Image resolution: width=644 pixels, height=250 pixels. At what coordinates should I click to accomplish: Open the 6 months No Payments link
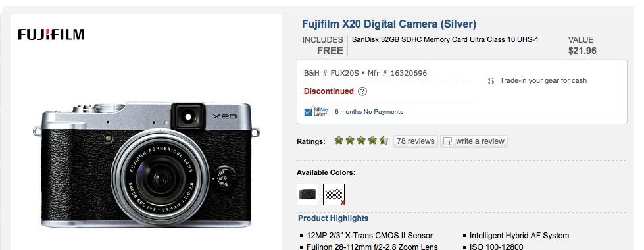coord(369,112)
